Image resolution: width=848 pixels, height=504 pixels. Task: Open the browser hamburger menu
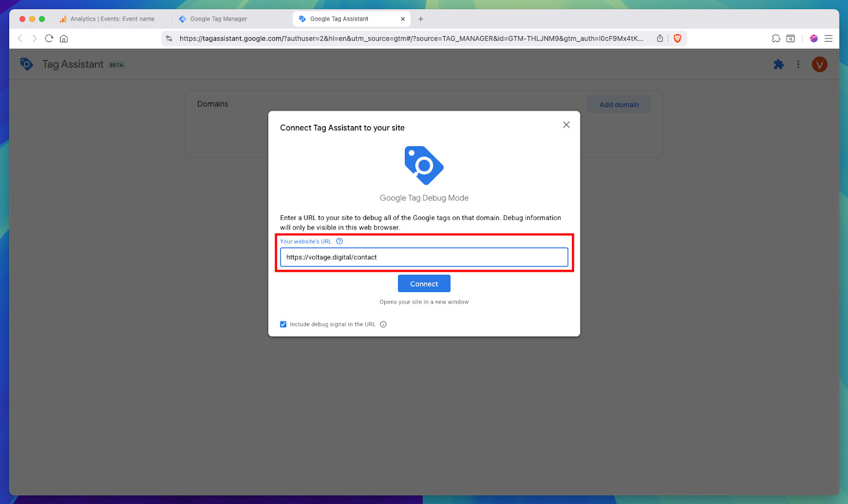click(x=828, y=39)
